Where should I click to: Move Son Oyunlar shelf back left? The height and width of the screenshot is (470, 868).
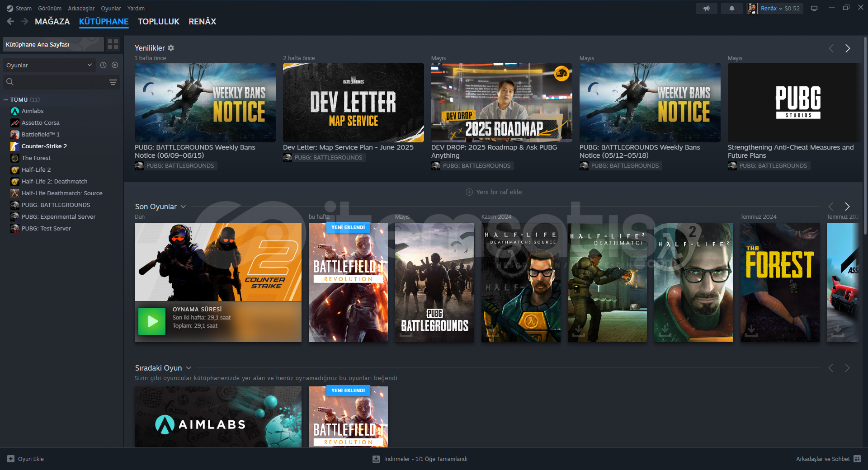click(831, 207)
